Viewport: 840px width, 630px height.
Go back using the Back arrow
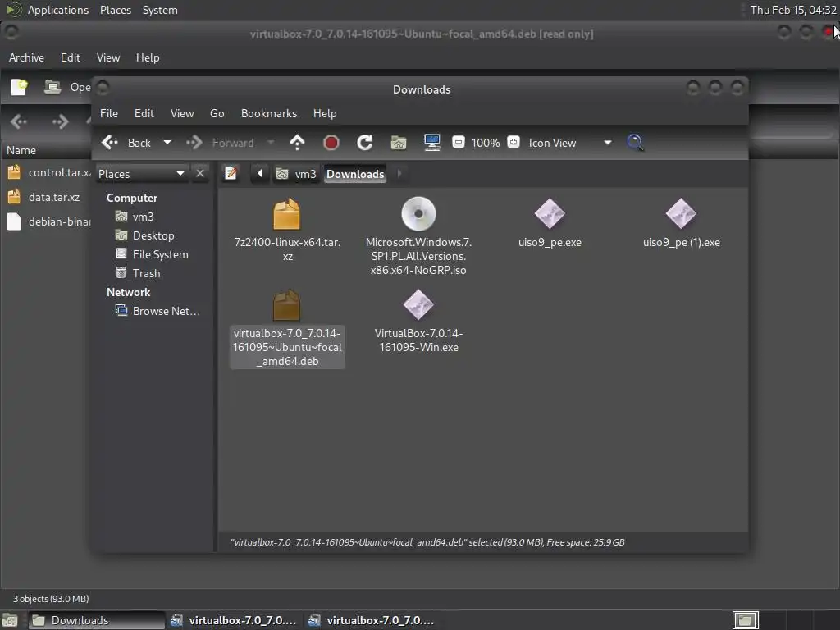(x=126, y=143)
